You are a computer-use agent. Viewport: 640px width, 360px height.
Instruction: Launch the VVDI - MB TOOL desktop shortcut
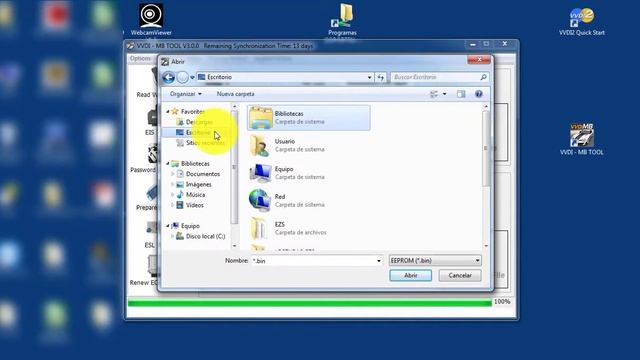pyautogui.click(x=582, y=139)
